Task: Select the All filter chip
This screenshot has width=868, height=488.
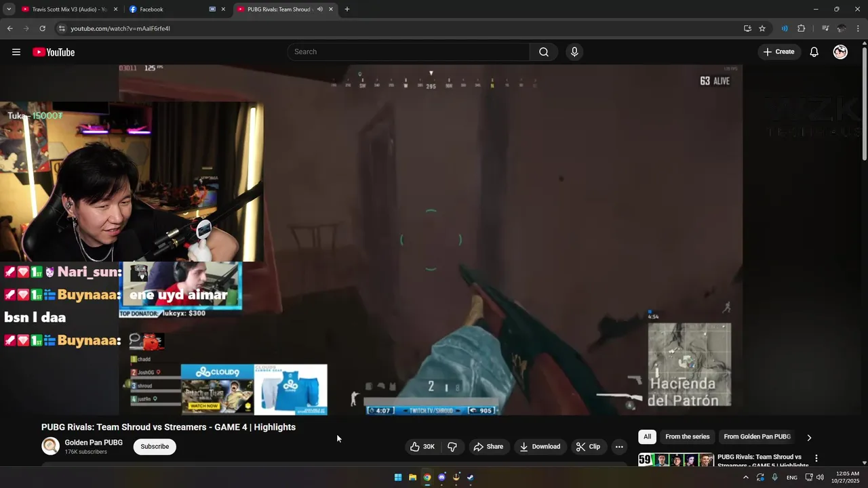Action: tap(648, 437)
